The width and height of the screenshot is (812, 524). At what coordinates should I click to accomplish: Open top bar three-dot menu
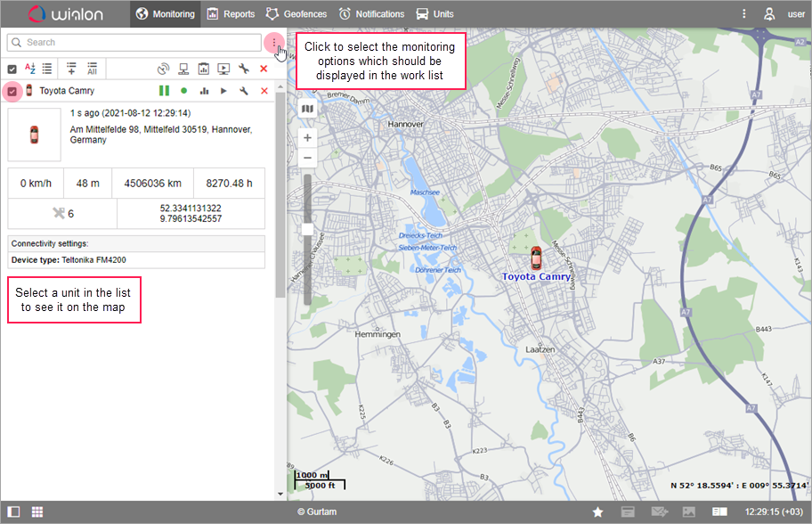[x=744, y=14]
